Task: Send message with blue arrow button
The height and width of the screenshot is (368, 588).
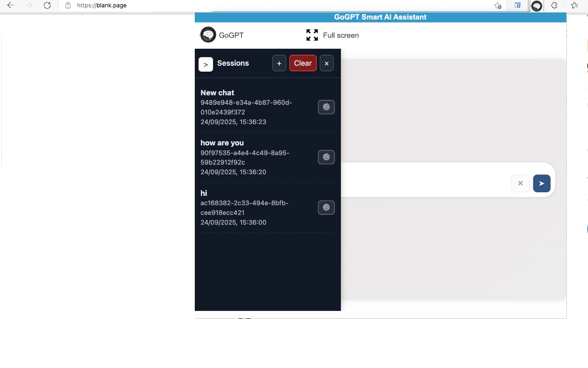Action: pyautogui.click(x=542, y=183)
